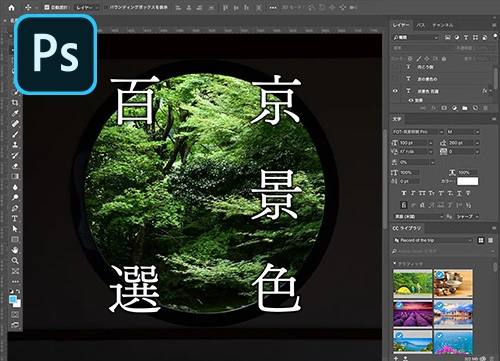Open the Record of the trip library dropdown
This screenshot has width=500, height=361.
click(433, 240)
